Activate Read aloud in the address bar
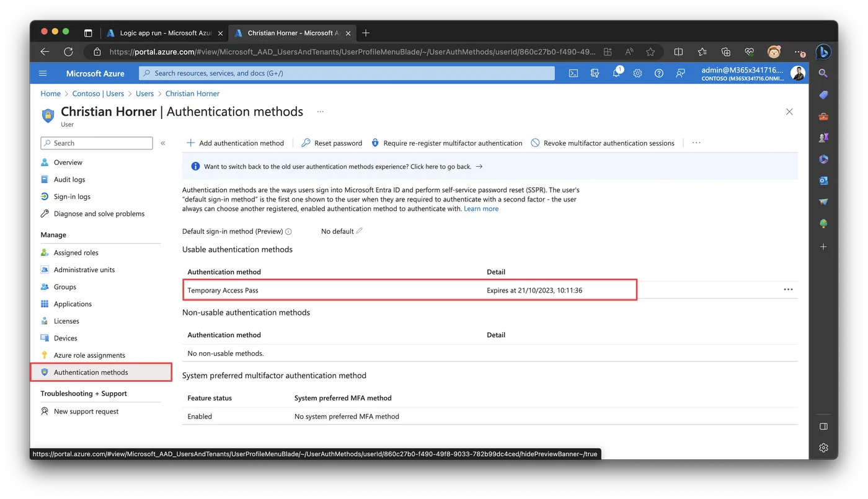 (629, 52)
